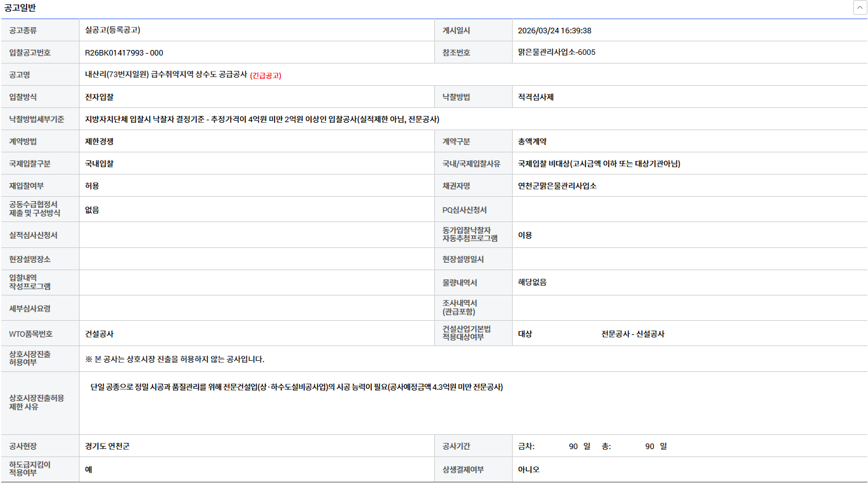Click the 상호시장 진출 불허 notice text
This screenshot has width=868, height=483.
(x=175, y=359)
